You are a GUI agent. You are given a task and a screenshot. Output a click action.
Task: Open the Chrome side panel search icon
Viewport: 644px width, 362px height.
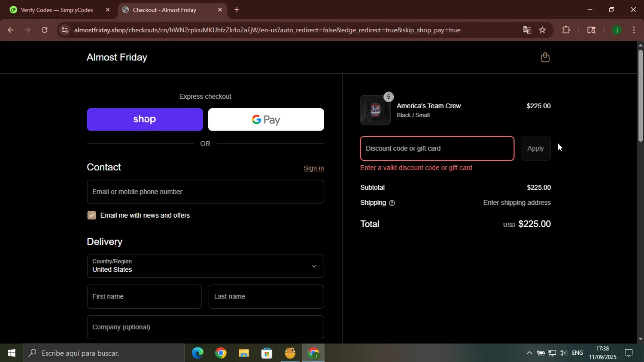(591, 30)
